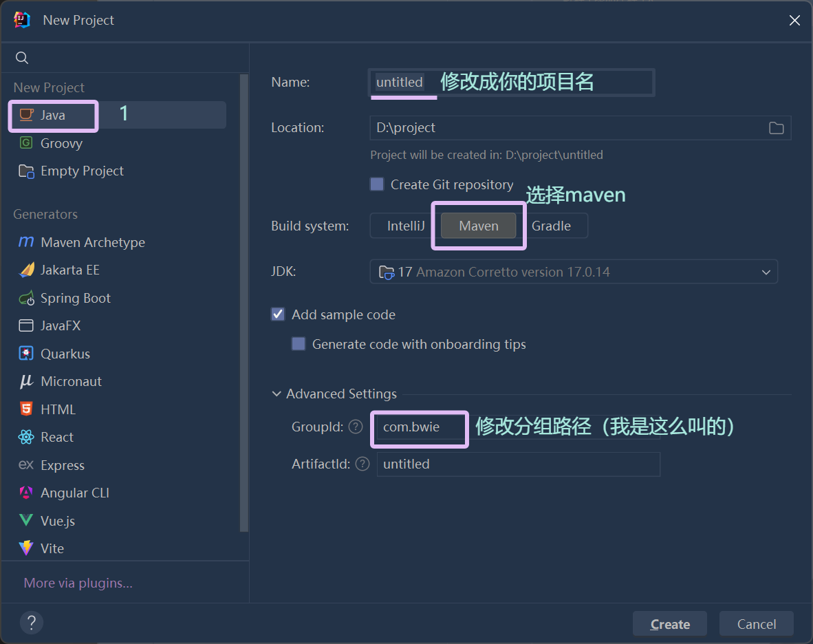This screenshot has width=813, height=644.
Task: Open the dialog help button
Action: [x=32, y=622]
